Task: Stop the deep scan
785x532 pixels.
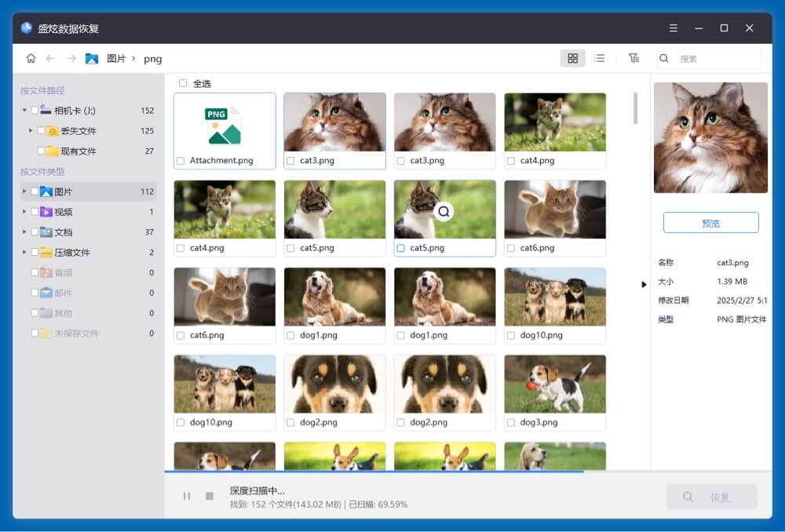Action: (210, 496)
